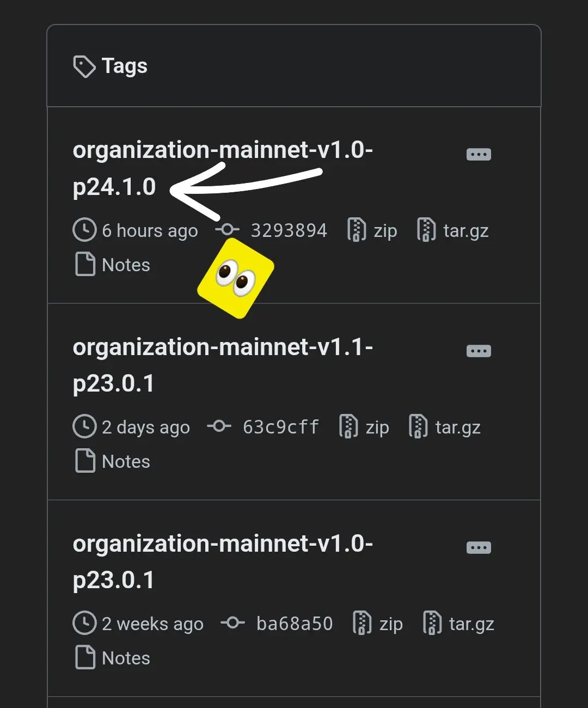Expand ellipsis button for v1.0-p23.0.1 tag
The height and width of the screenshot is (708, 588).
click(x=479, y=548)
